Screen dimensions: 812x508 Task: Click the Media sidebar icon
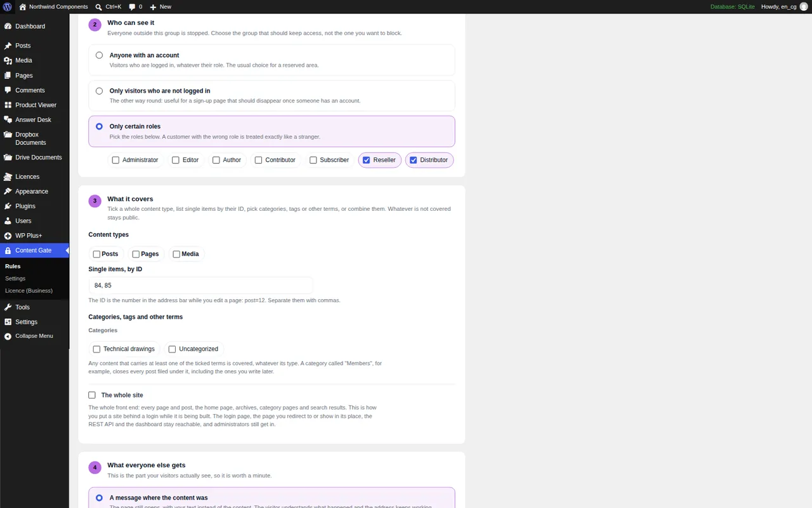pos(8,60)
